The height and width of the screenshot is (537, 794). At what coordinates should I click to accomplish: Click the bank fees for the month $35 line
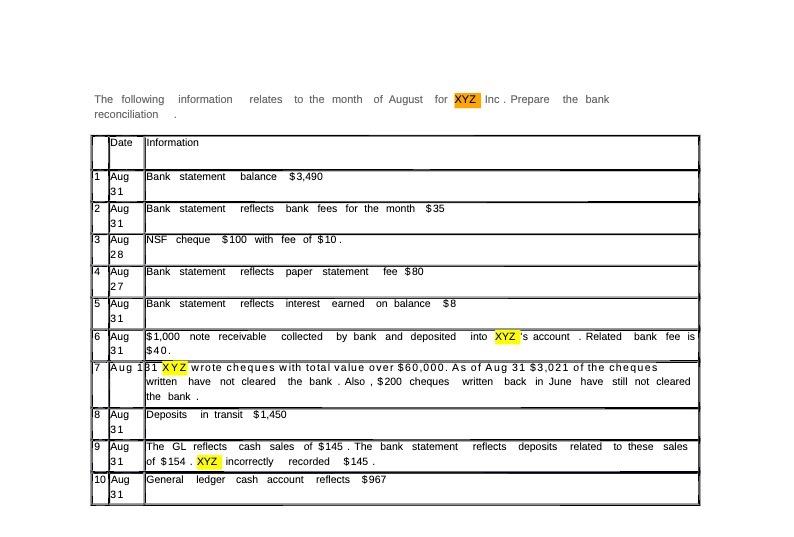coord(295,209)
